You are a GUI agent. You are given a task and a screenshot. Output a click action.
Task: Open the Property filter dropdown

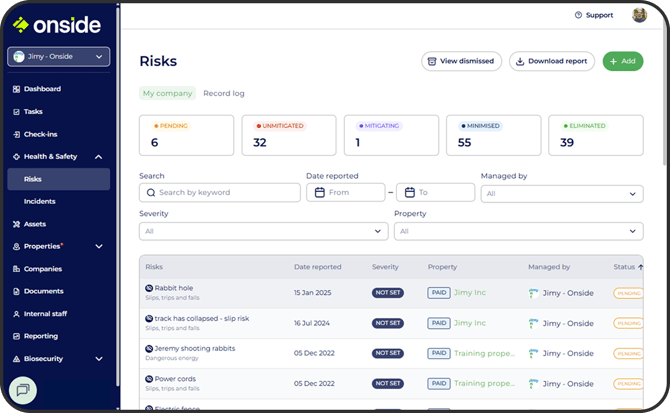coord(518,231)
